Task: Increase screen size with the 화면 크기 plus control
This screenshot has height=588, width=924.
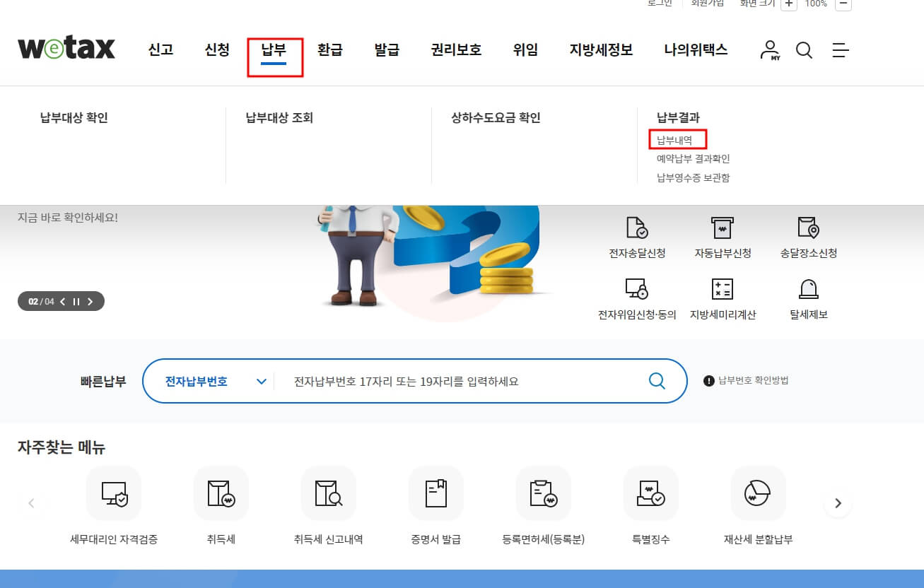Action: point(788,4)
